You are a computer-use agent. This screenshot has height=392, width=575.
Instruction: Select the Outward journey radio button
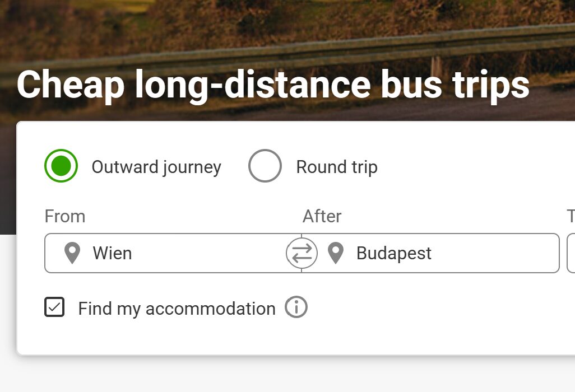click(x=61, y=166)
